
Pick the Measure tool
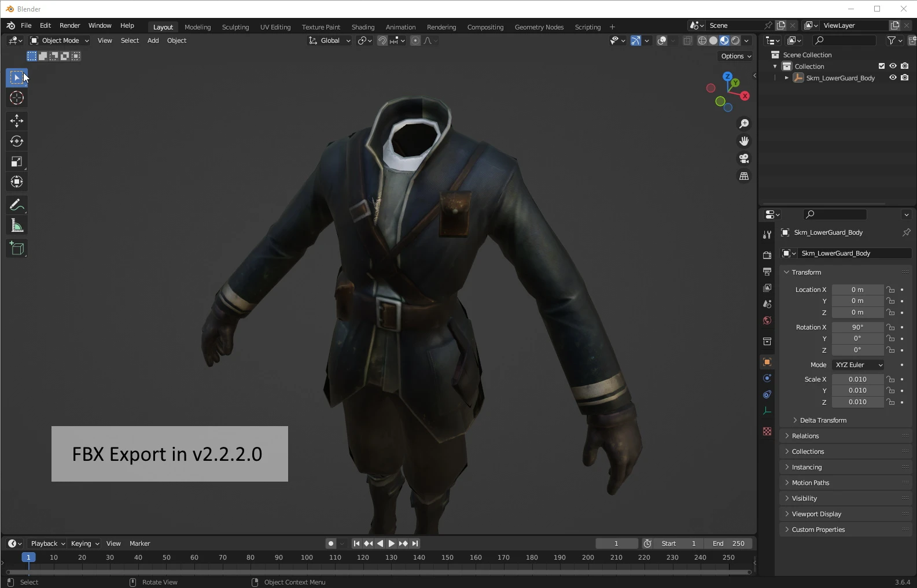[17, 226]
